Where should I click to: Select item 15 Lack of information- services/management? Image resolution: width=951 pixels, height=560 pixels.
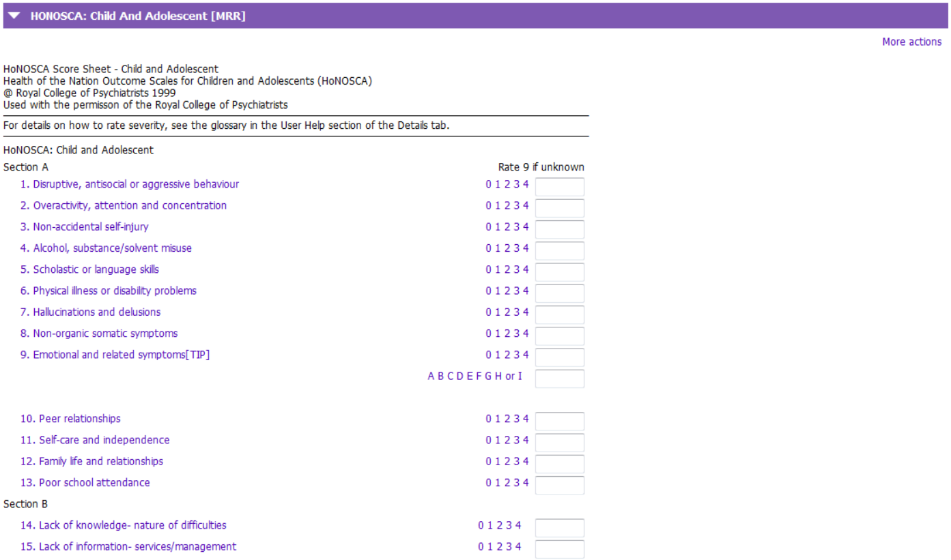(128, 546)
